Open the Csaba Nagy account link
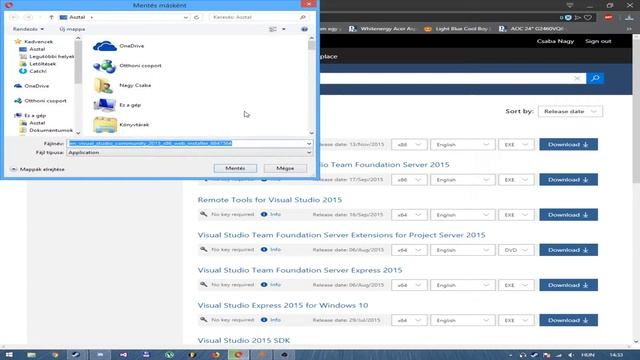Screen dimensions: 640x360 click(x=555, y=41)
